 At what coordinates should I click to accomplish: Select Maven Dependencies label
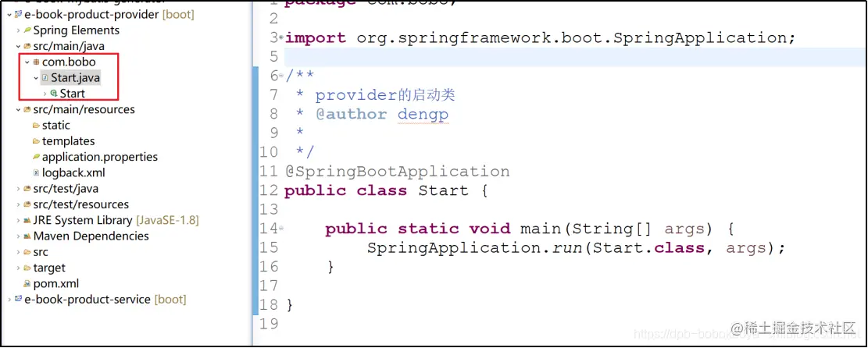pos(91,236)
